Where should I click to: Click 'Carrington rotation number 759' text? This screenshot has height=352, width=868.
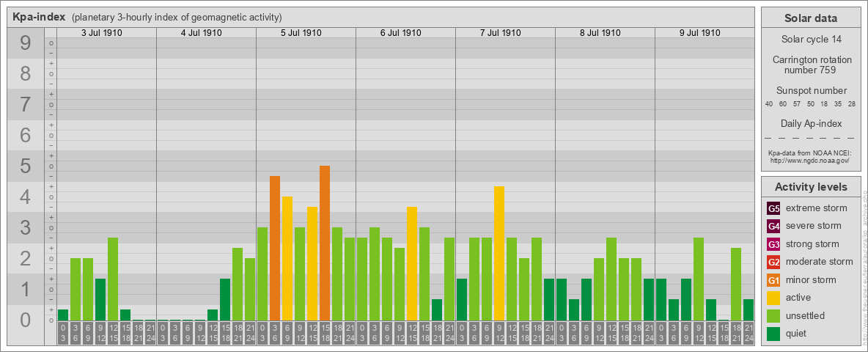(811, 65)
